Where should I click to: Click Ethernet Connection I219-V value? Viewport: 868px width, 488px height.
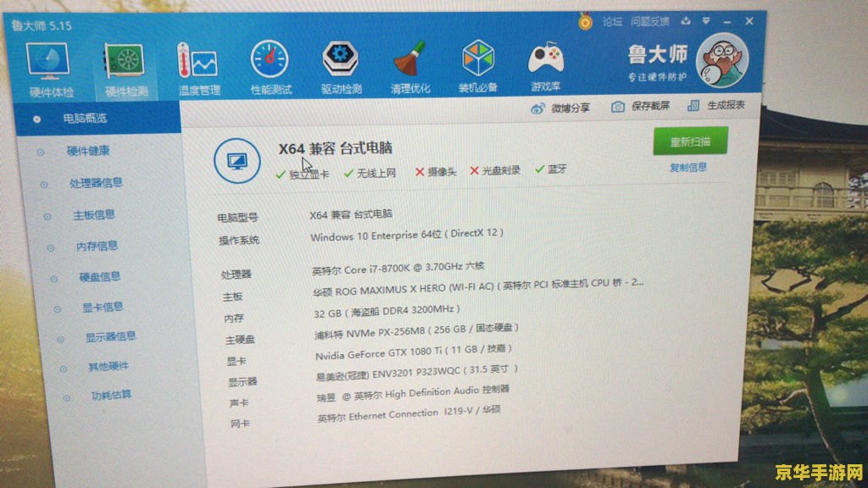409,414
